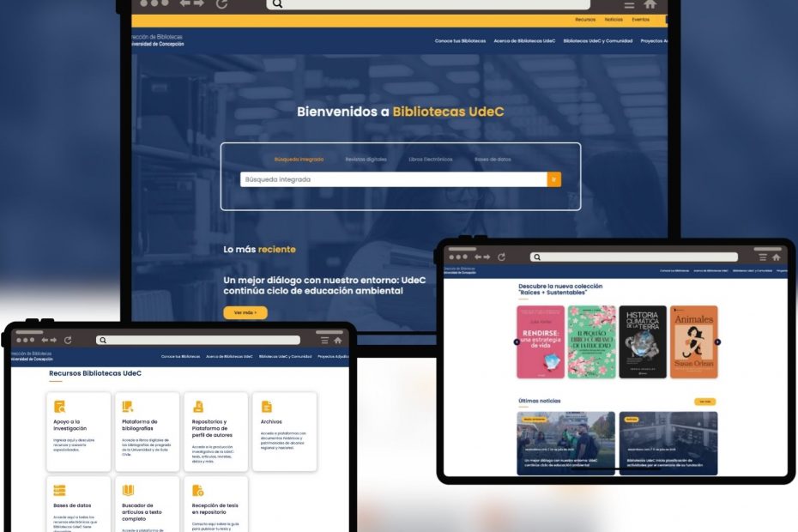Click the address bar in the large monitor browser
This screenshot has height=532, width=798.
[x=428, y=4]
